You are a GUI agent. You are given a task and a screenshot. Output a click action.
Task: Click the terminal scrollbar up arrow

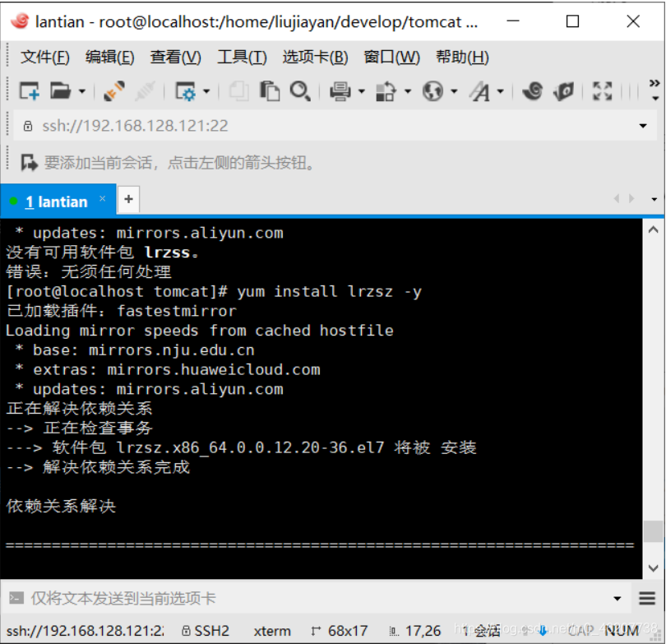[x=654, y=230]
